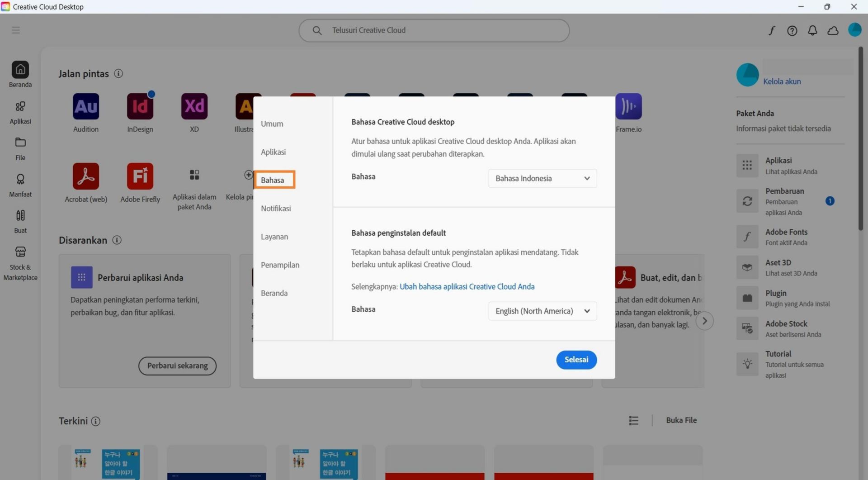
Task: Select the Beranda preferences tab
Action: click(x=274, y=293)
